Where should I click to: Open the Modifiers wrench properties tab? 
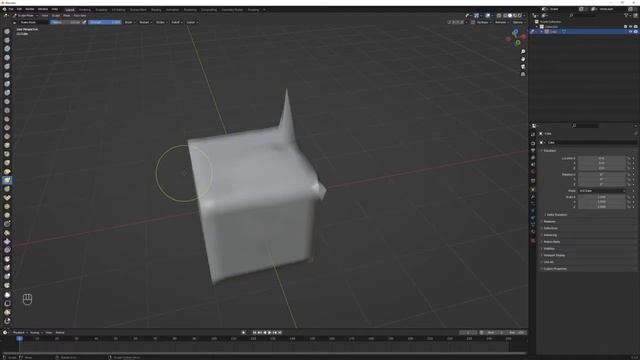pyautogui.click(x=533, y=197)
